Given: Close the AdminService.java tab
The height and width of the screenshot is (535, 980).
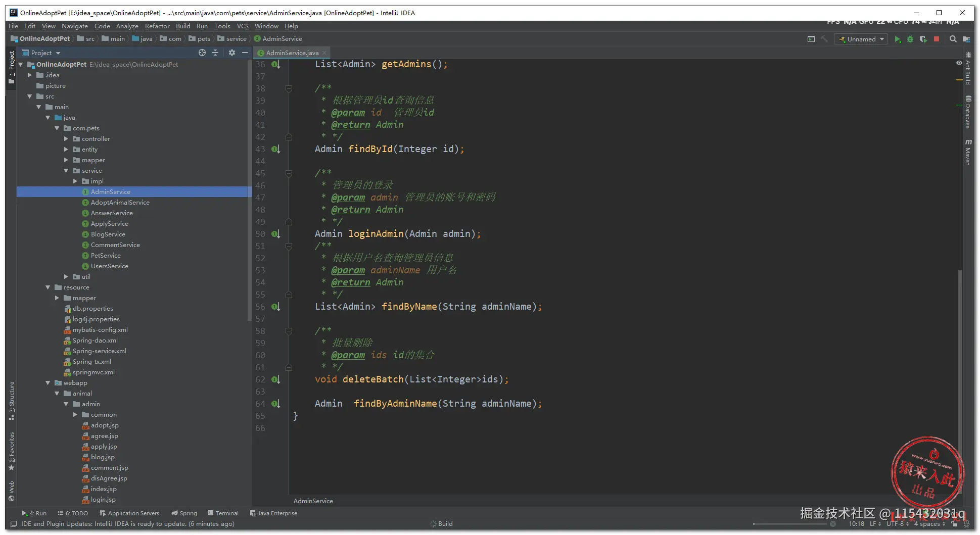Looking at the screenshot, I should pos(324,53).
